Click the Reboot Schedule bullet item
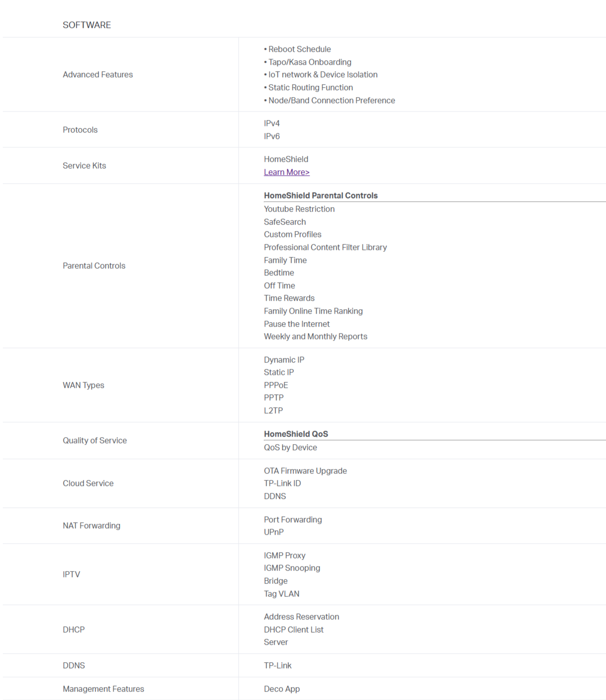 coord(297,49)
